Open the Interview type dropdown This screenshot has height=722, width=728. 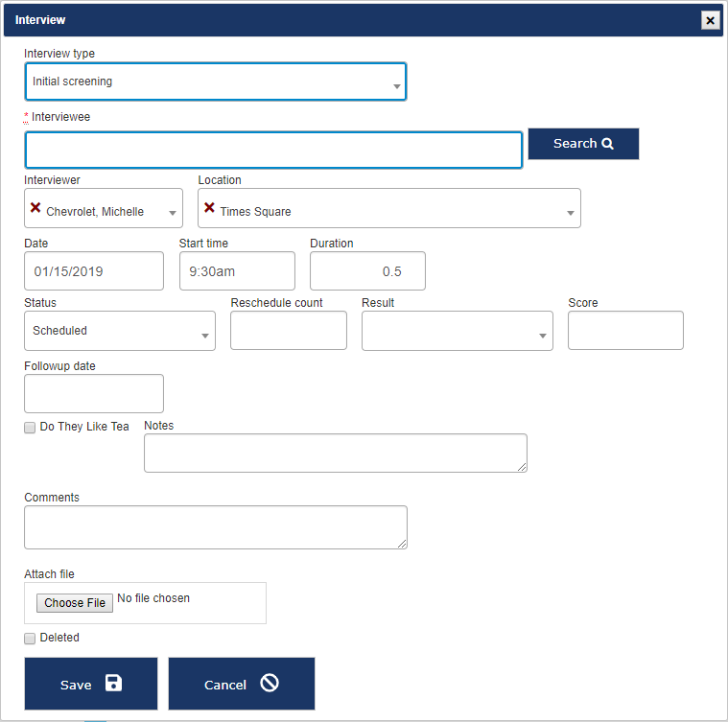(x=215, y=82)
